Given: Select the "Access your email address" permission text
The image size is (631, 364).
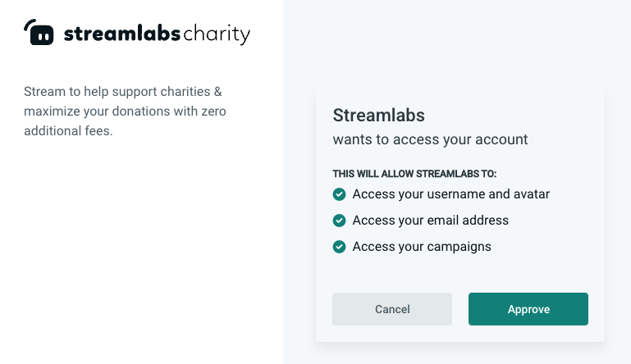Looking at the screenshot, I should click(430, 221).
